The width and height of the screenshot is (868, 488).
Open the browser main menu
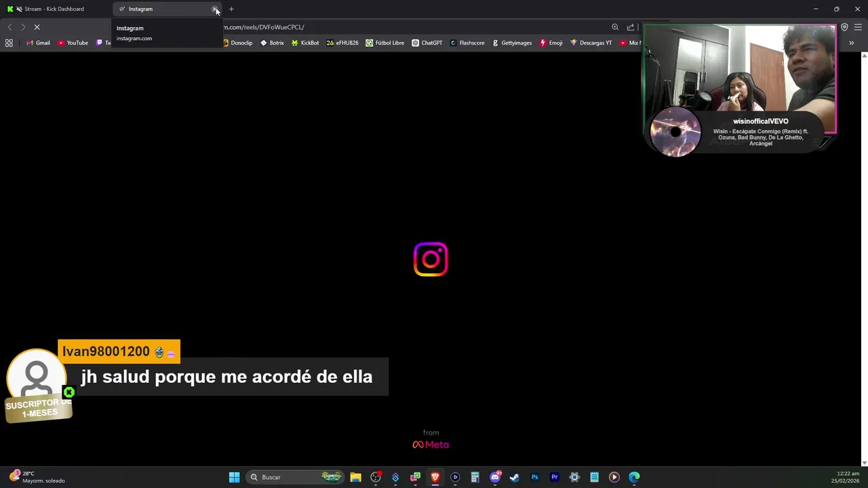[858, 27]
